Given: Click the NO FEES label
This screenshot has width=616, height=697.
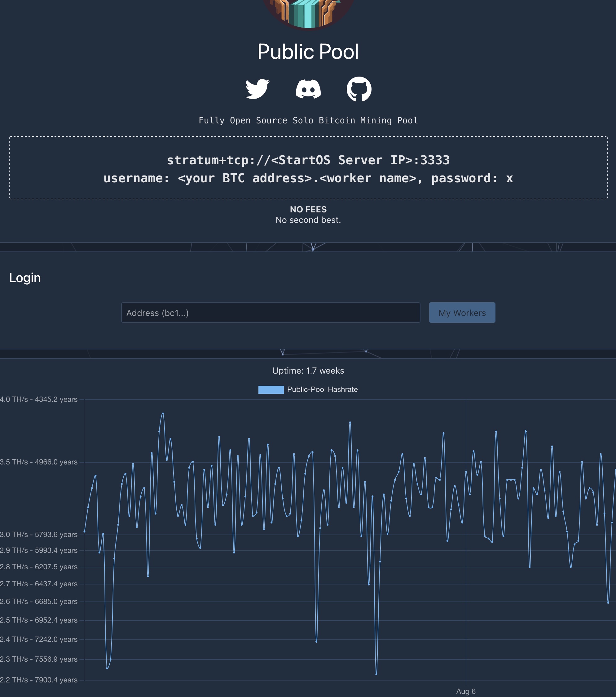Looking at the screenshot, I should pyautogui.click(x=308, y=209).
